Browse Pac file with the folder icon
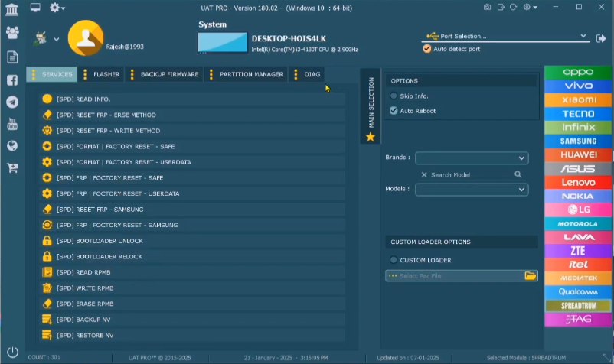The image size is (614, 364). pos(531,275)
